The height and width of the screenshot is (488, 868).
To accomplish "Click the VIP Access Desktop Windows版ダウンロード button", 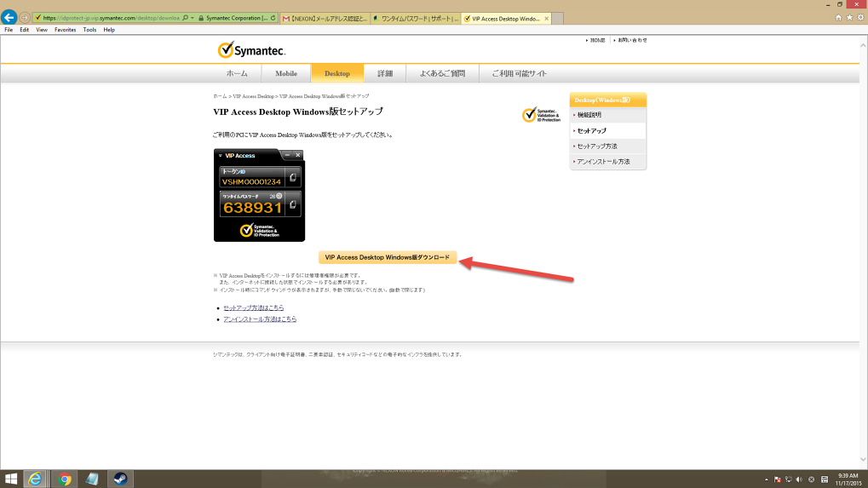I will point(387,257).
